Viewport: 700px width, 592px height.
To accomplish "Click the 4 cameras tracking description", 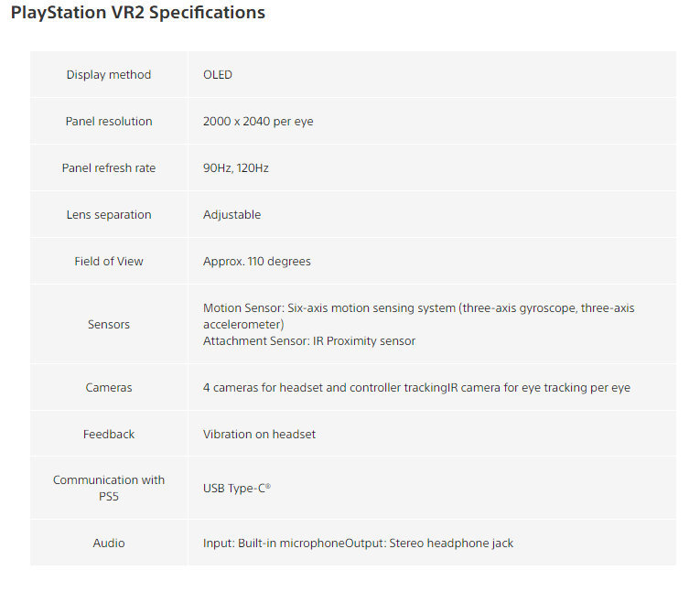I will point(416,388).
